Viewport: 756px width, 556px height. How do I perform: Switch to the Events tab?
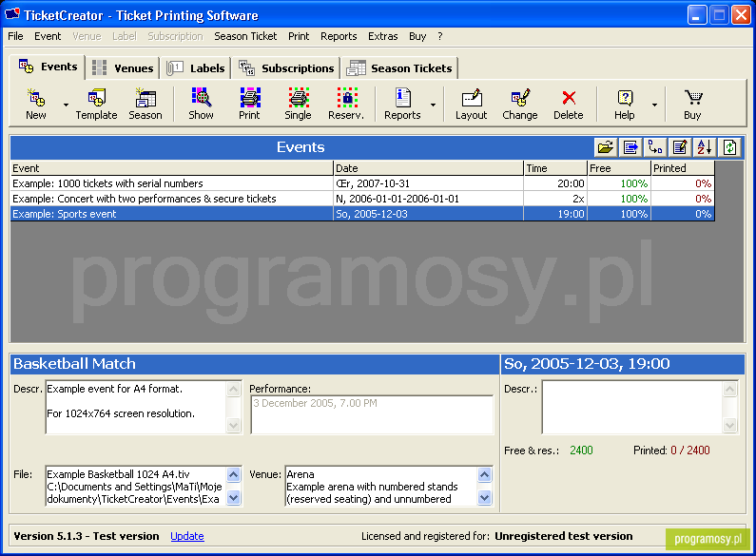(48, 67)
